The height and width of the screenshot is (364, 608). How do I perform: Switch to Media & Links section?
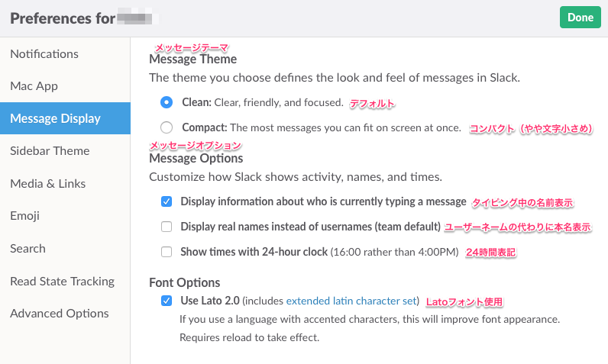point(47,183)
